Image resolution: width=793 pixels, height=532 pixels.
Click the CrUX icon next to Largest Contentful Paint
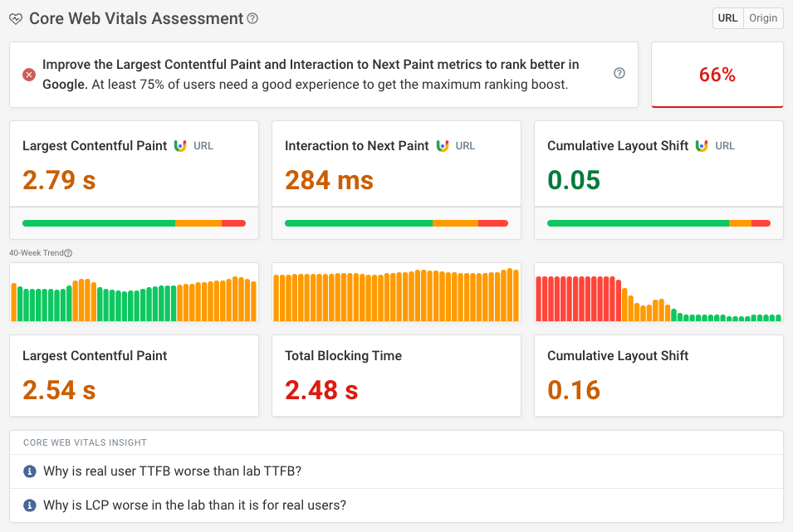[180, 146]
